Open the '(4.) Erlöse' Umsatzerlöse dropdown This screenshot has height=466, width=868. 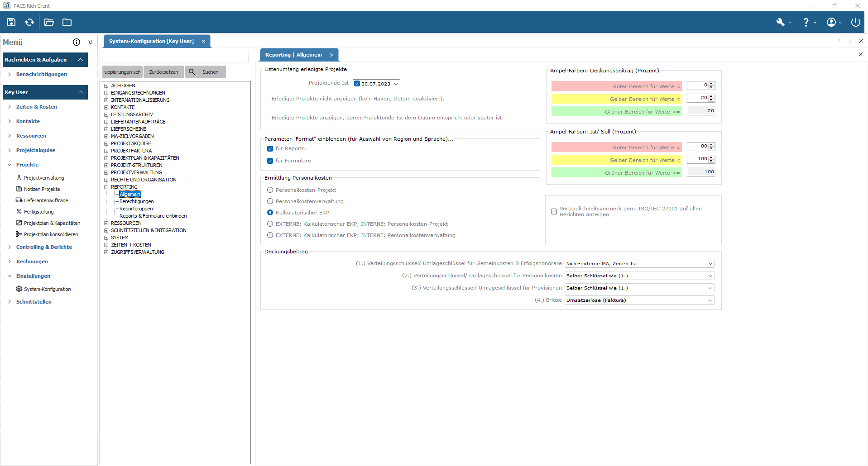coord(710,300)
